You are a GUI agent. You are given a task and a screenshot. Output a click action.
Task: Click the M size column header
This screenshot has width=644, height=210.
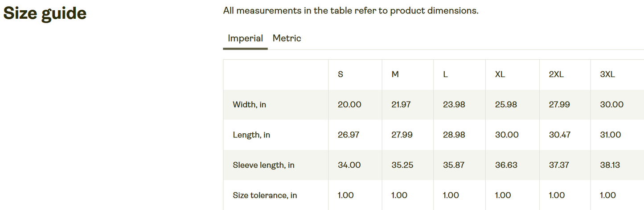pyautogui.click(x=395, y=74)
